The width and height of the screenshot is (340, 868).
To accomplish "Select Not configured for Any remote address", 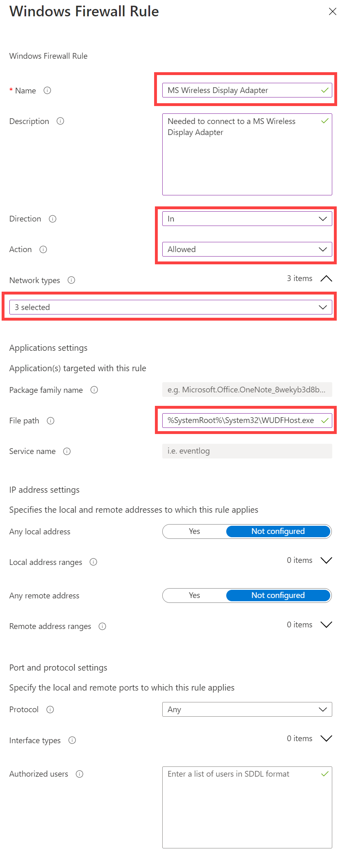I will click(278, 596).
